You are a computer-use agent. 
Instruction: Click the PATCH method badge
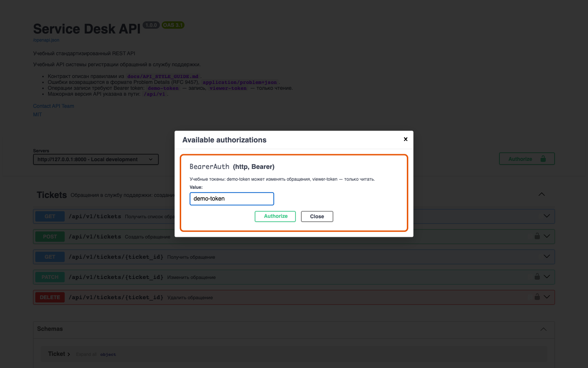click(x=50, y=277)
